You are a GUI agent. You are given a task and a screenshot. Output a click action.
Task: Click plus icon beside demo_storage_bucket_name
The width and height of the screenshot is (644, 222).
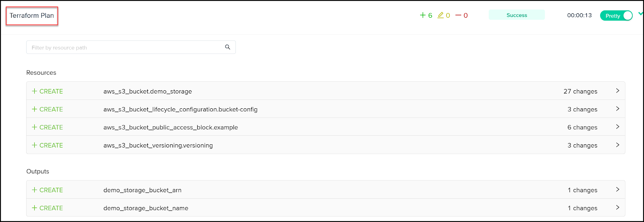coord(35,208)
